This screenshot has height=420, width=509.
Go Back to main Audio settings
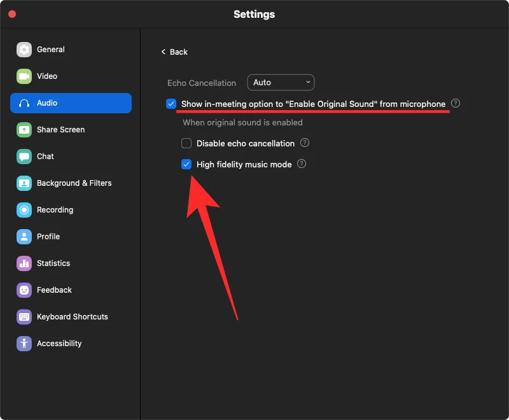click(x=174, y=52)
